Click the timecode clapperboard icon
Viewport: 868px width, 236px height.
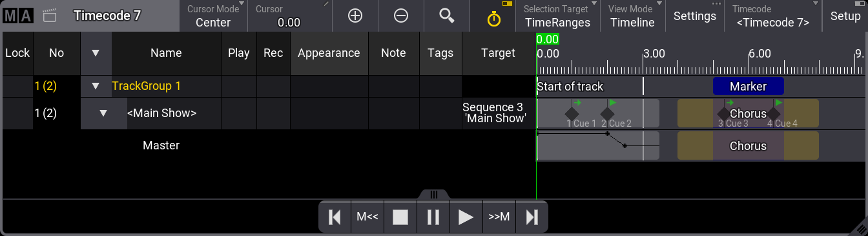tap(50, 16)
